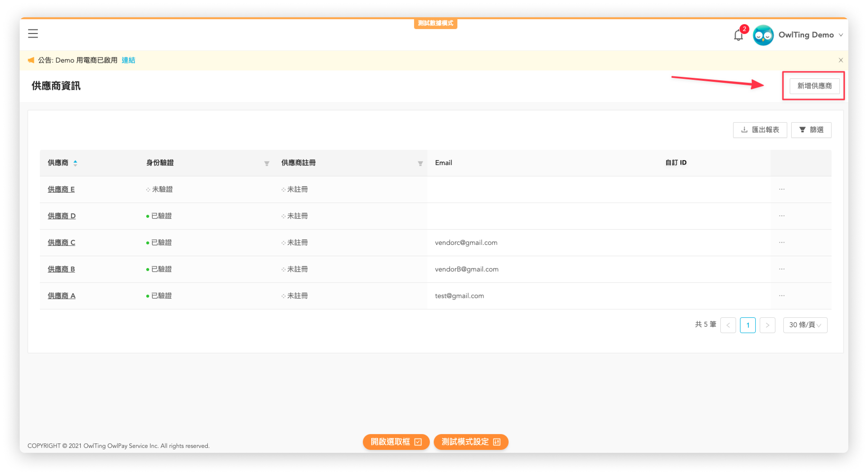This screenshot has height=475, width=868.
Task: Click the 開啟選取框 button
Action: [x=396, y=442]
